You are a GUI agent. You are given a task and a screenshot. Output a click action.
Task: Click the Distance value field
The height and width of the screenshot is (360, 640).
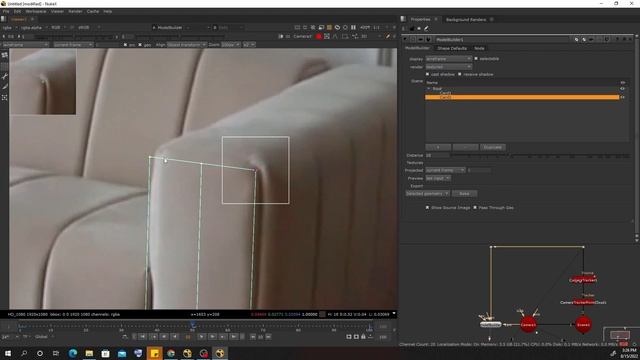coord(437,156)
